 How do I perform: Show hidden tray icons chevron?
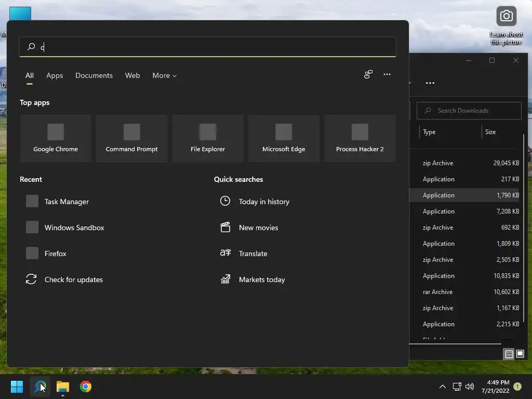pyautogui.click(x=443, y=387)
